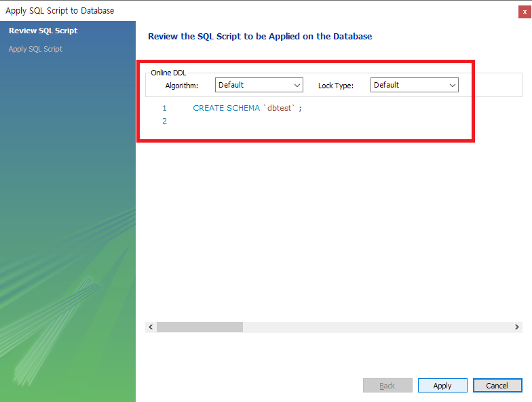Screen dimensions: 532x402
Task: Click the Online DDL group label
Action: tap(168, 73)
